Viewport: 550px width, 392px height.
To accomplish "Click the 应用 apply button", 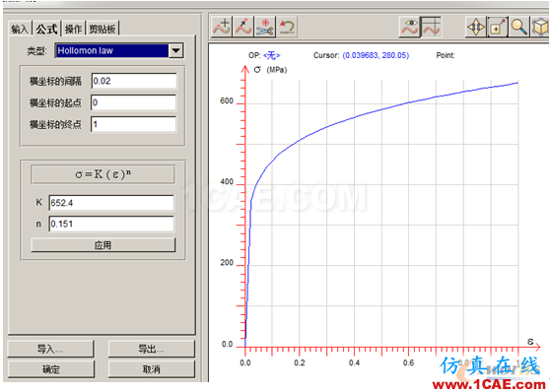I will [x=103, y=244].
